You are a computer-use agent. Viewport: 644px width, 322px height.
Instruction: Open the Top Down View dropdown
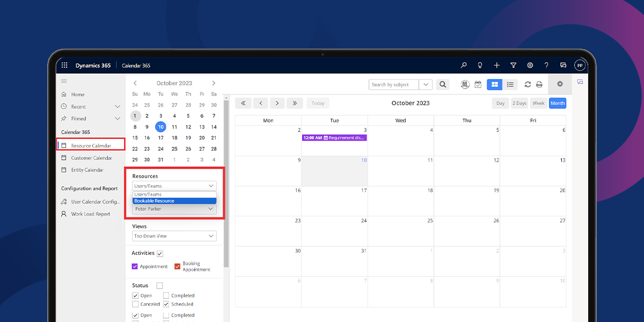tap(174, 236)
